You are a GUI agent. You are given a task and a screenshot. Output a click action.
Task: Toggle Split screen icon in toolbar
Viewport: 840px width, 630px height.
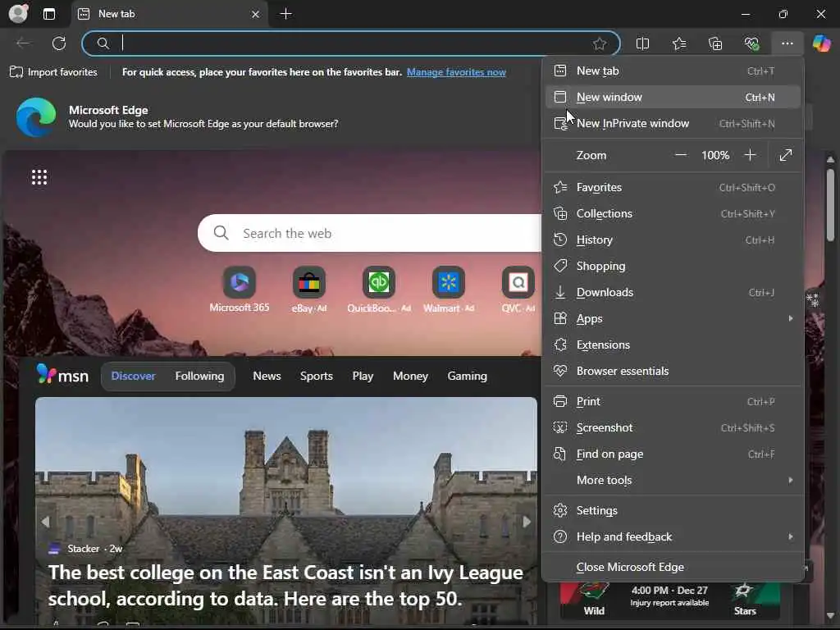pyautogui.click(x=642, y=43)
